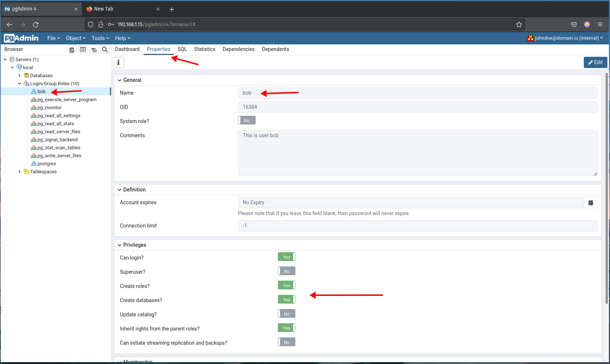Viewport: 610px width, 364px height.
Task: Click the Name field showing bob
Action: tap(418, 93)
